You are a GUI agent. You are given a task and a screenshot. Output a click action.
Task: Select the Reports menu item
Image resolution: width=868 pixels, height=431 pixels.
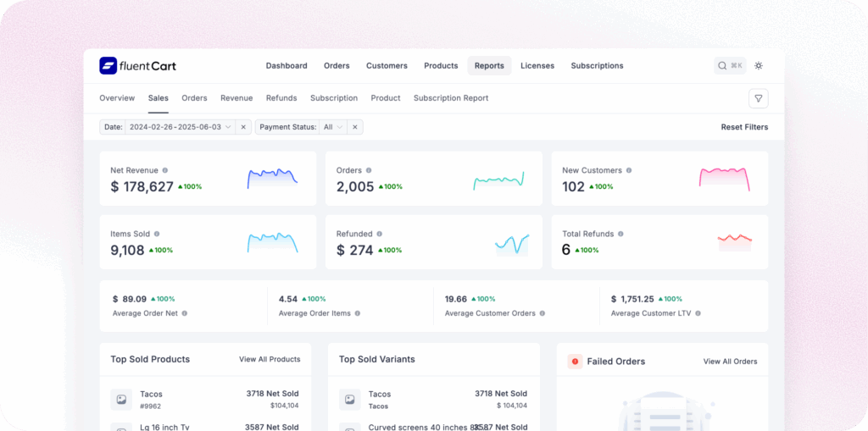[x=489, y=66]
